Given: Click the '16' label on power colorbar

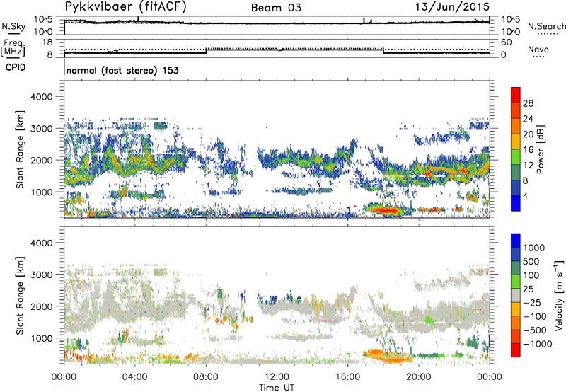Looking at the screenshot, I should tap(528, 150).
